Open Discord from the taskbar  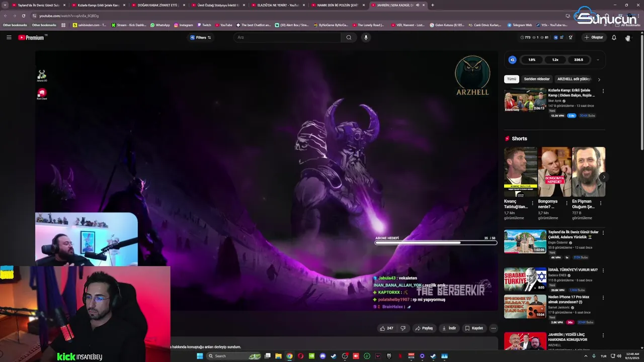323,356
